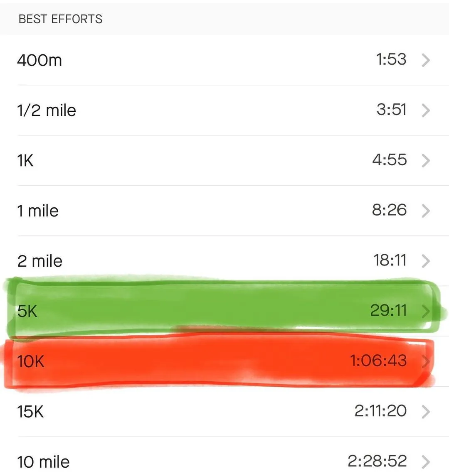This screenshot has width=449, height=476.
Task: Expand the chevron beside 1:53 time
Action: [x=425, y=60]
